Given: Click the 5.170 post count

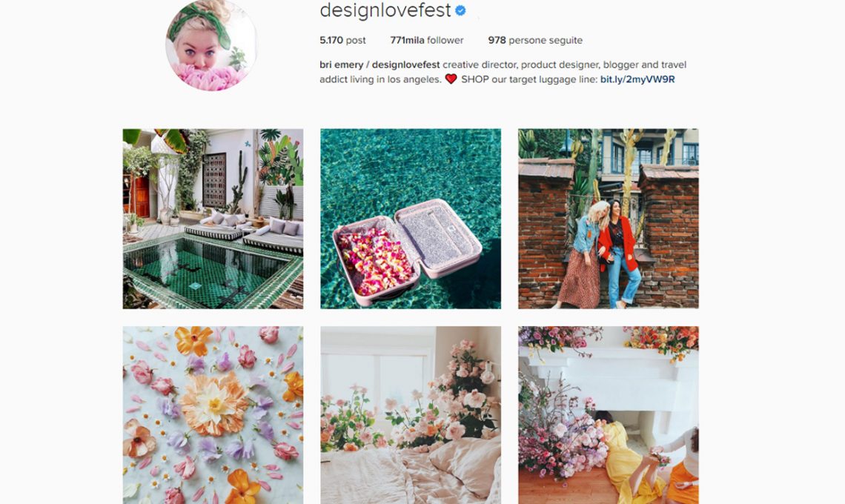Looking at the screenshot, I should (342, 40).
